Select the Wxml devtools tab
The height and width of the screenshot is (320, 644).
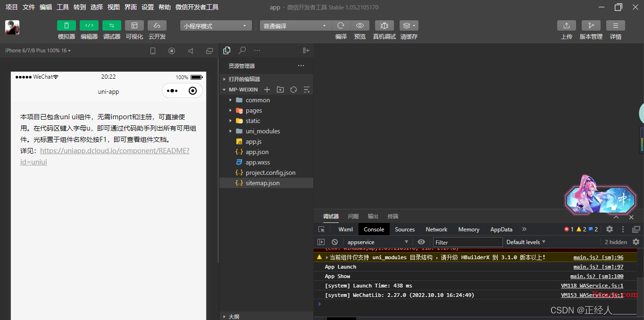pos(345,230)
